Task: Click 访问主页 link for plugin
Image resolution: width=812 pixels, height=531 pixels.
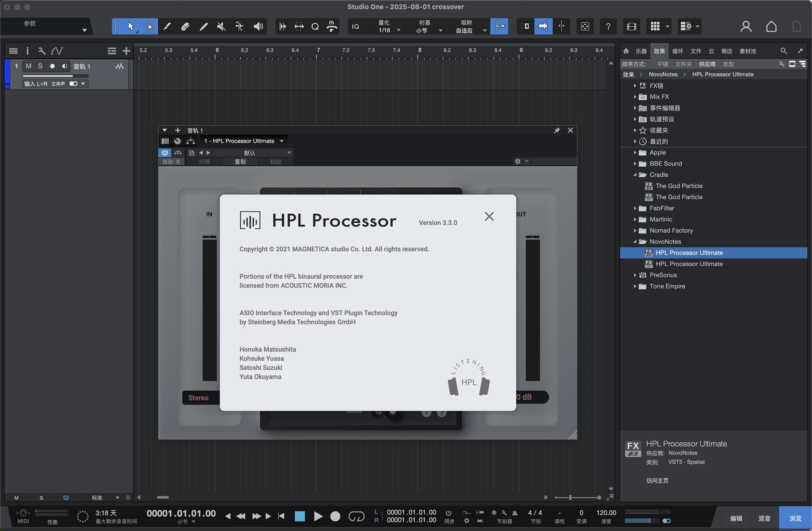Action: [657, 481]
